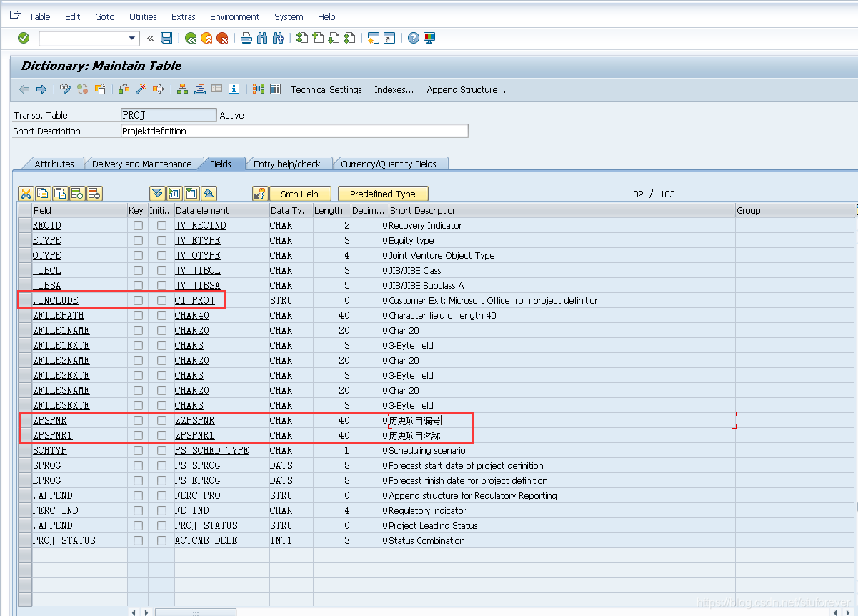Toggle Key checkbox for ZFILEPATH row
The width and height of the screenshot is (858, 616).
138,315
